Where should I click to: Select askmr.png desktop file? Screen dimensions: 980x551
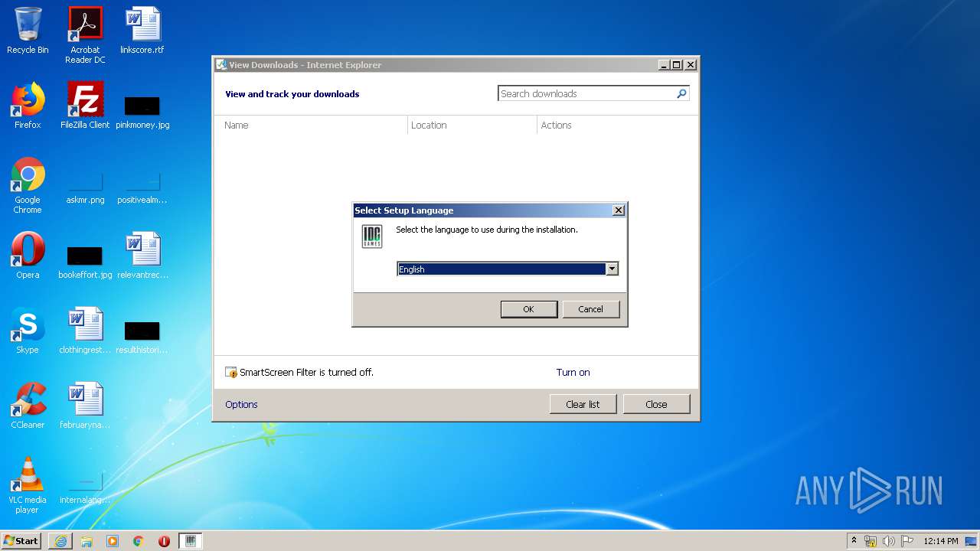(x=85, y=188)
